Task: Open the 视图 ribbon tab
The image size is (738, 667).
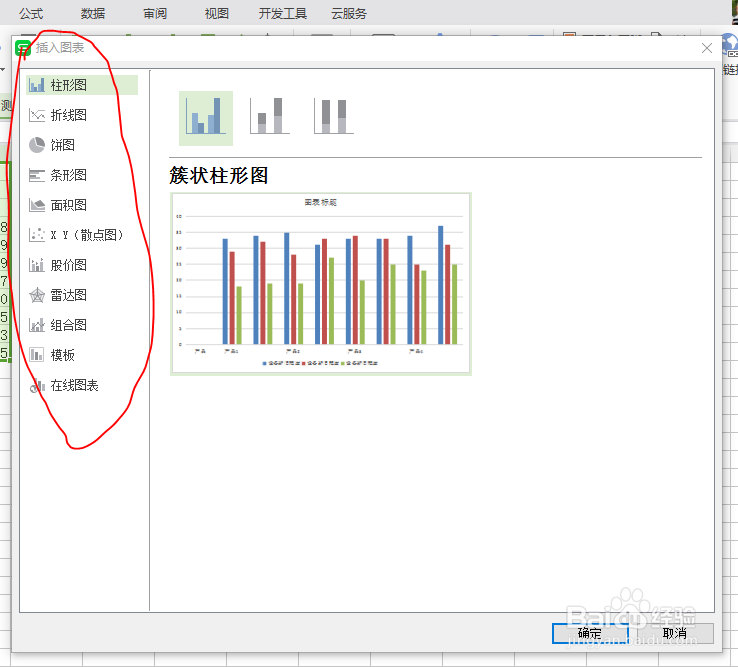Action: (x=217, y=14)
